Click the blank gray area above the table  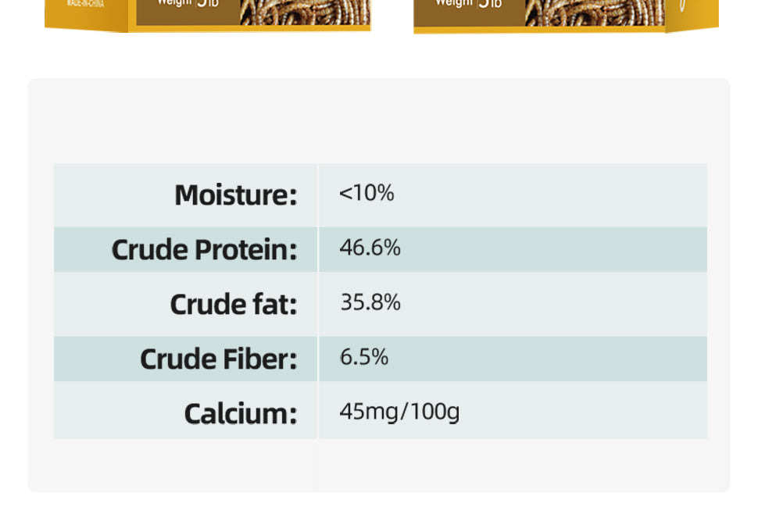(379, 121)
